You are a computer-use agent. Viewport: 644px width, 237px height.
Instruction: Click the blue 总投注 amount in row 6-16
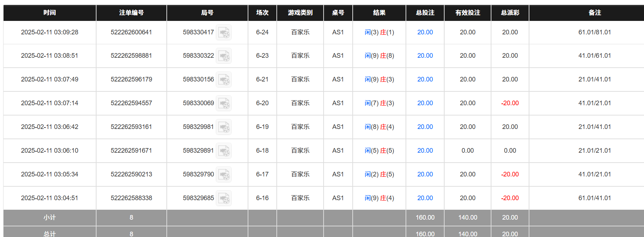pyautogui.click(x=425, y=198)
